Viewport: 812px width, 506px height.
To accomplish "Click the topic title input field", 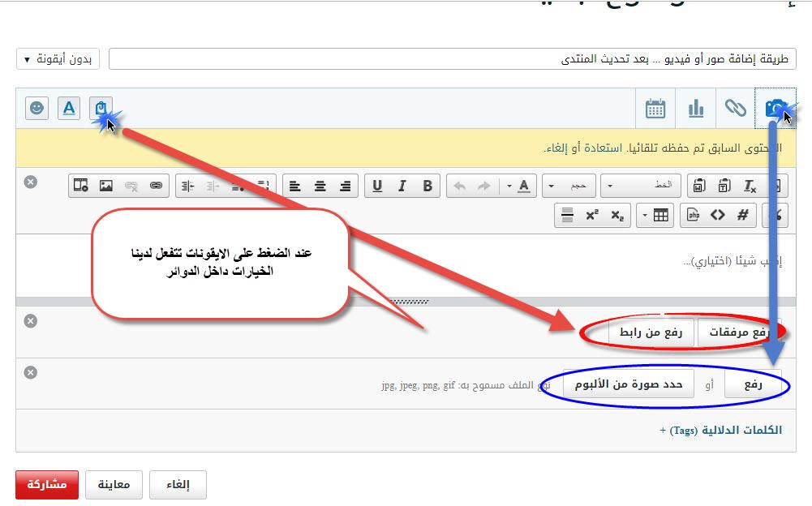I will 452,59.
